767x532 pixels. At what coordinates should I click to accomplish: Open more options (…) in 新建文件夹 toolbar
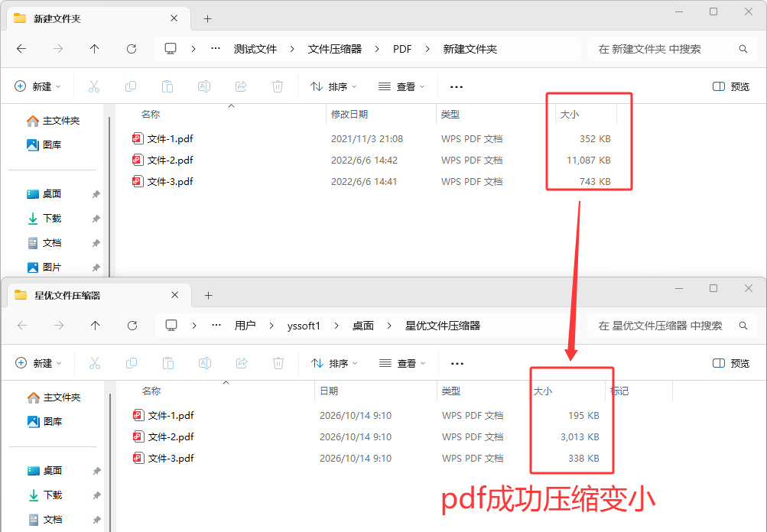(457, 86)
